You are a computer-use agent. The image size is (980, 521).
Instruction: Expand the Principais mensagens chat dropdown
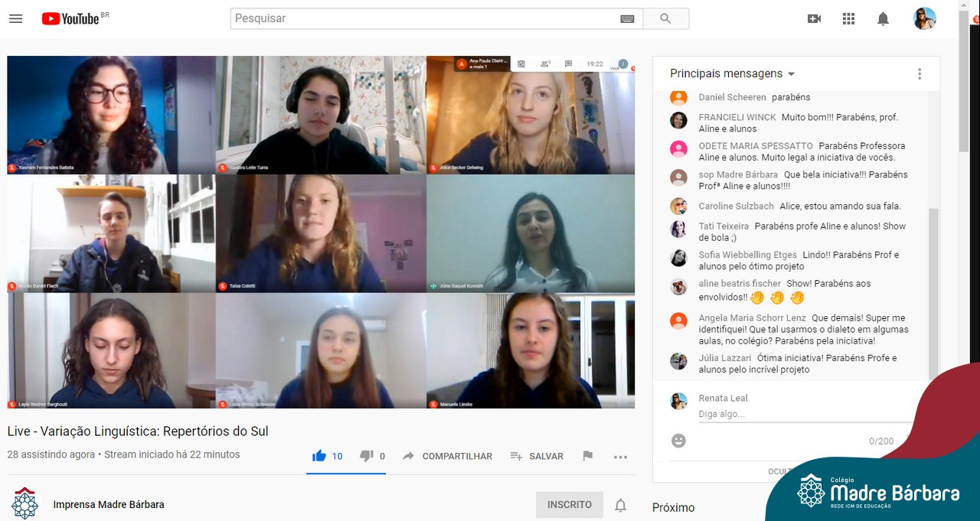[791, 74]
